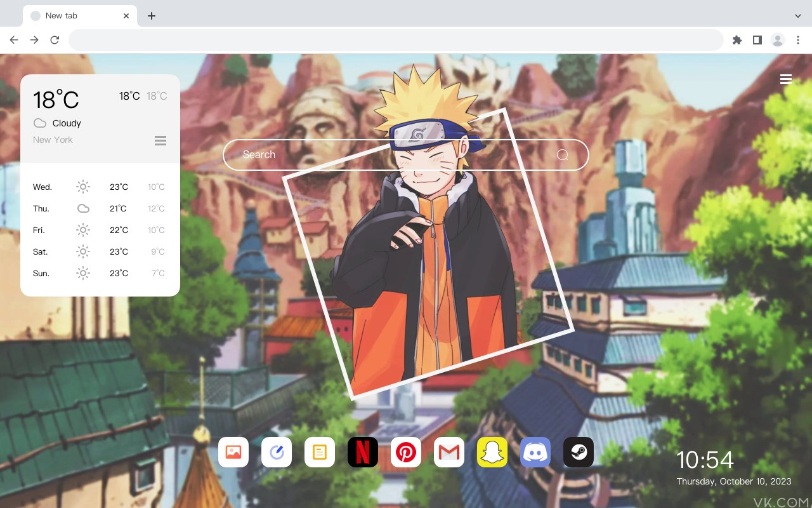
Task: Open the weather widget menu icon
Action: click(x=160, y=140)
